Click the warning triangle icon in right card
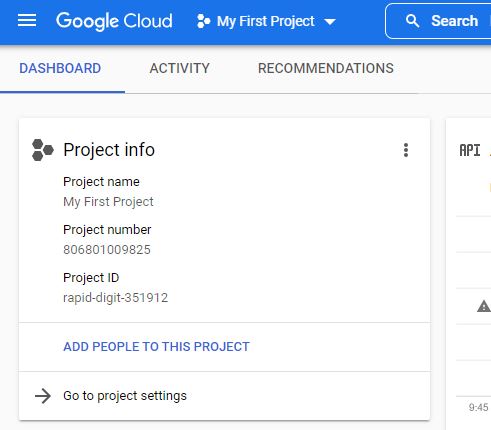491x430 pixels. (484, 306)
